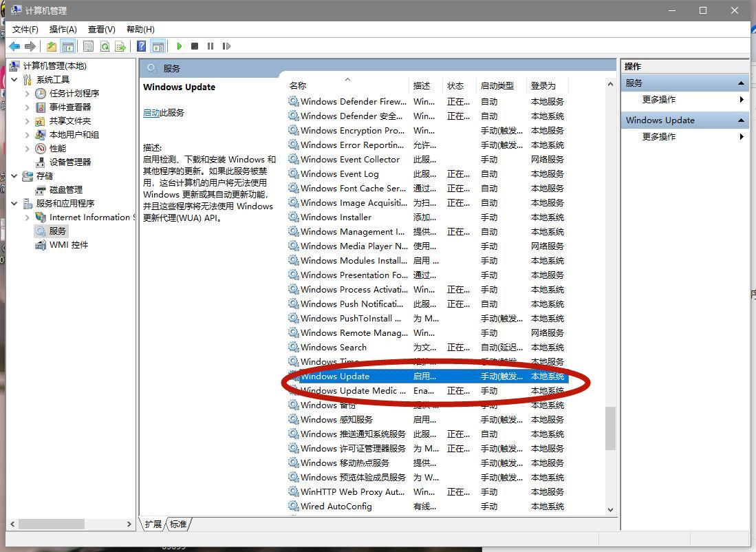The image size is (756, 552).
Task: Expand the 任务计划程序 tree node
Action: pyautogui.click(x=28, y=94)
